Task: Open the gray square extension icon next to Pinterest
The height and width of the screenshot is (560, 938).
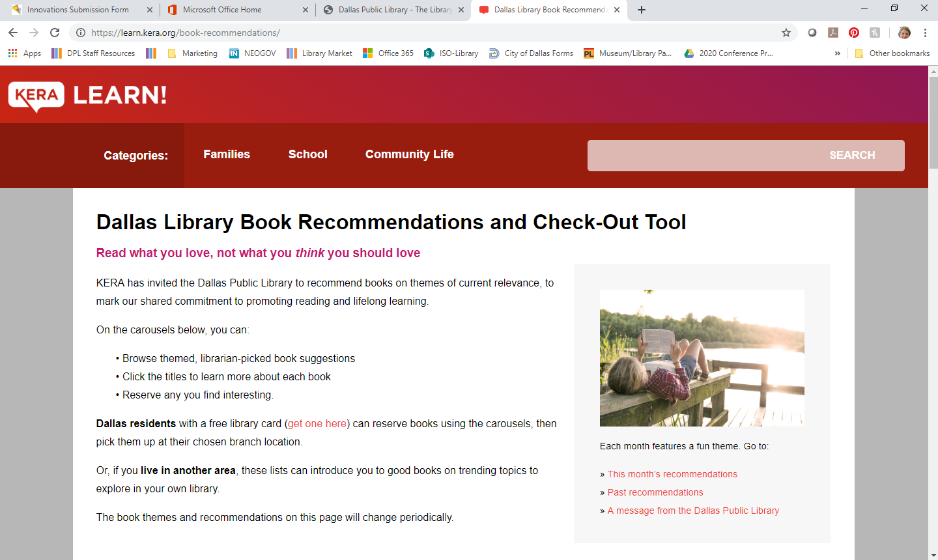Action: coord(875,33)
